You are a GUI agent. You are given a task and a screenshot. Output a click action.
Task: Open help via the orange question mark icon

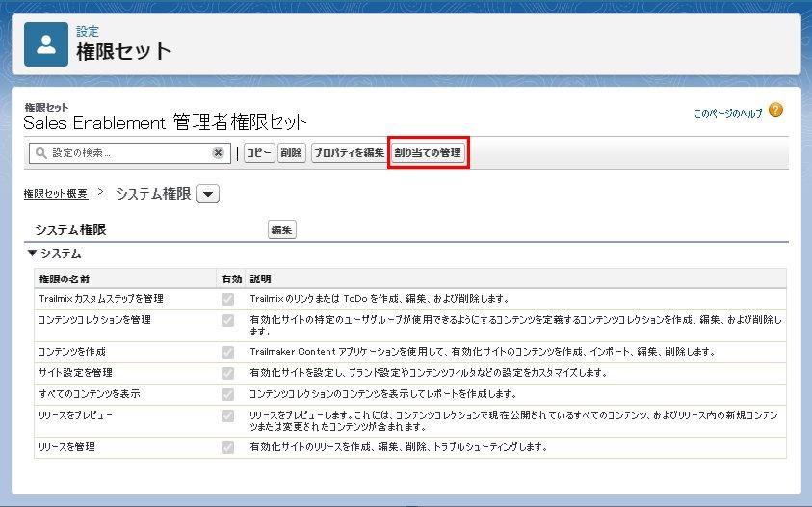775,110
